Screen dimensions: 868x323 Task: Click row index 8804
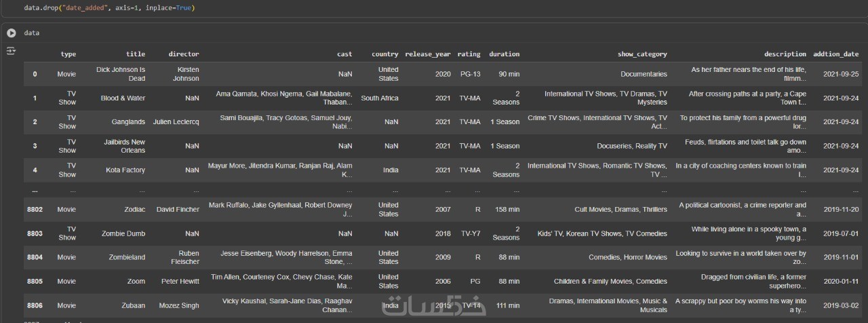point(35,257)
